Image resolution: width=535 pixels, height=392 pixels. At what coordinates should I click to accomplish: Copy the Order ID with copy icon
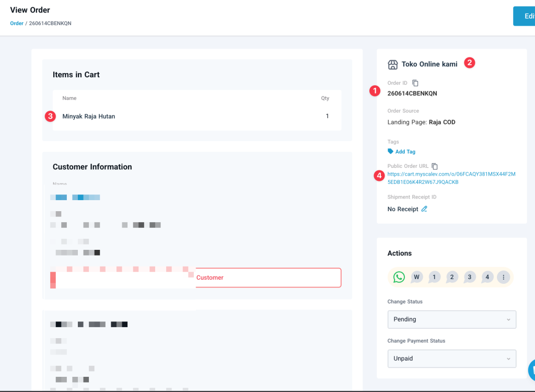click(x=415, y=83)
